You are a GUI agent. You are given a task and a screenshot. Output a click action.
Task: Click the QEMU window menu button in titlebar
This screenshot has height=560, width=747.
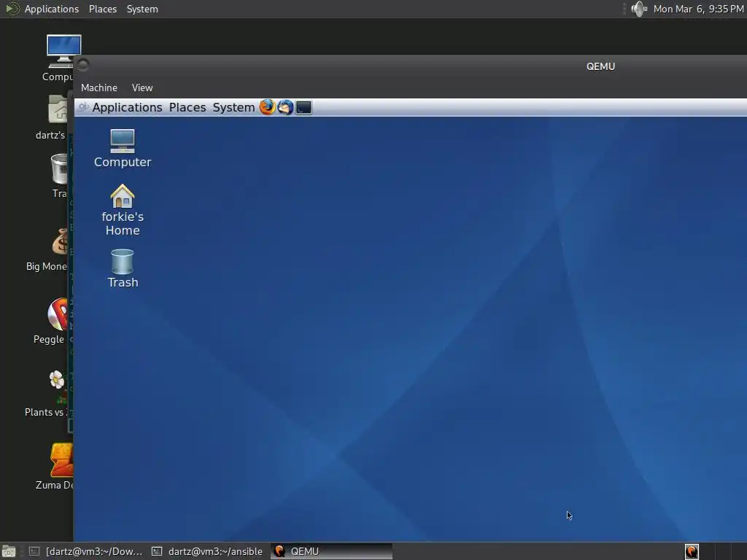[x=83, y=64]
